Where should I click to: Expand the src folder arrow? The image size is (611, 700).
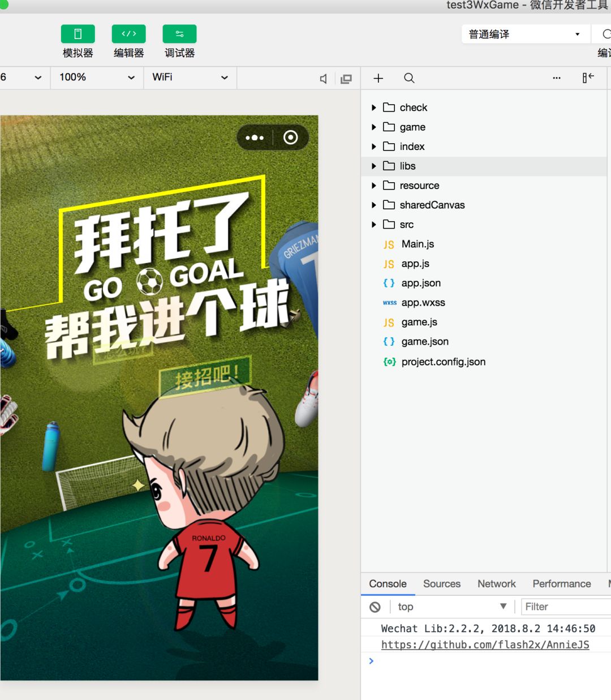point(373,225)
